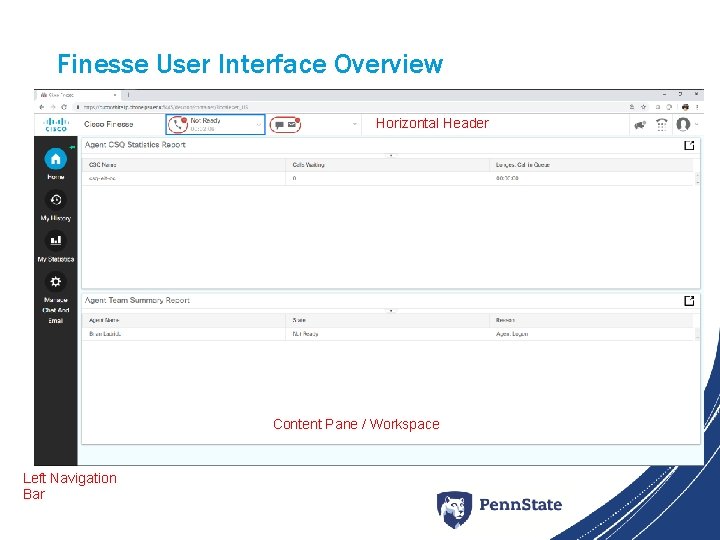The height and width of the screenshot is (540, 720).
Task: Expand the Not Ready voice state dropdown
Action: point(259,124)
